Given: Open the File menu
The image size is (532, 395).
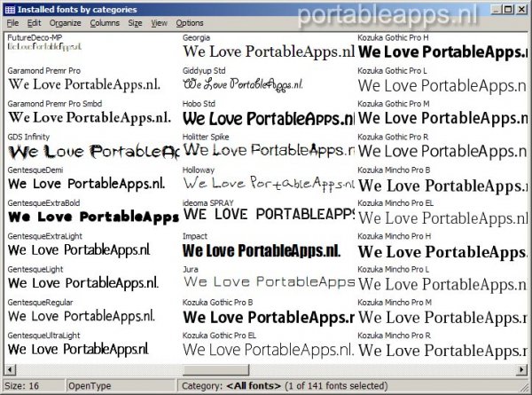Looking at the screenshot, I should tap(12, 22).
